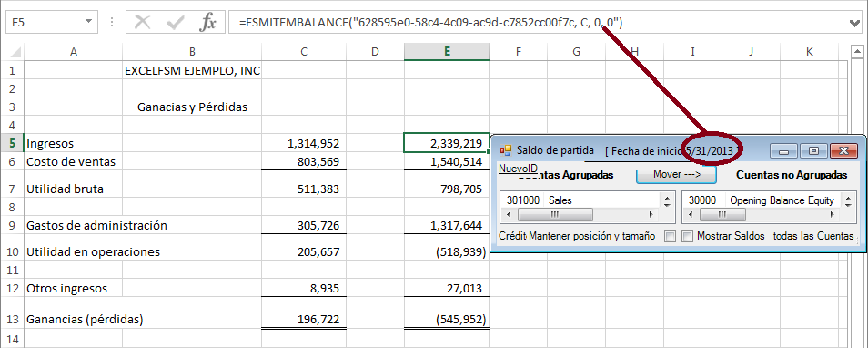This screenshot has width=868, height=348.
Task: Select row 9 header
Action: [x=12, y=225]
